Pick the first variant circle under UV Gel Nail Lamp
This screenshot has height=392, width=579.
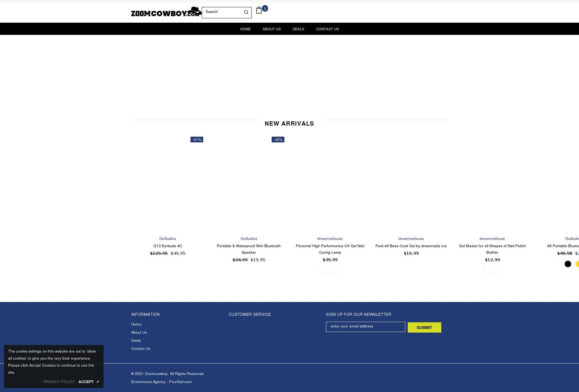coord(324,270)
